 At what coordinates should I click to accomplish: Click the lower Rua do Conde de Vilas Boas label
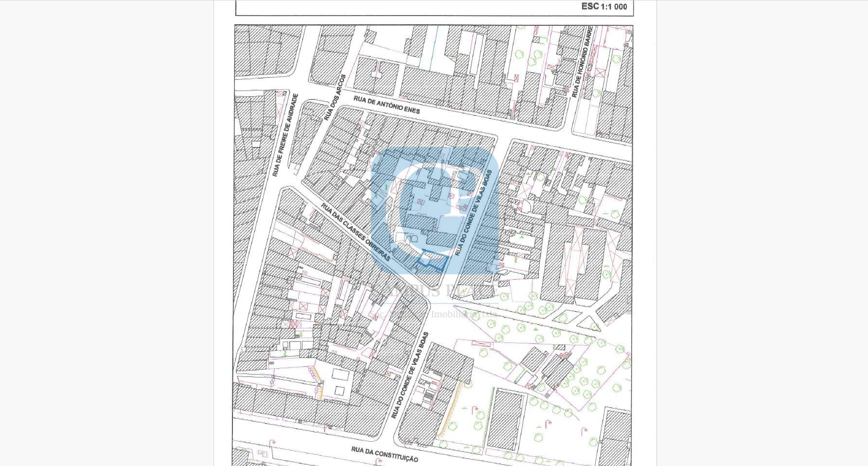(x=410, y=375)
